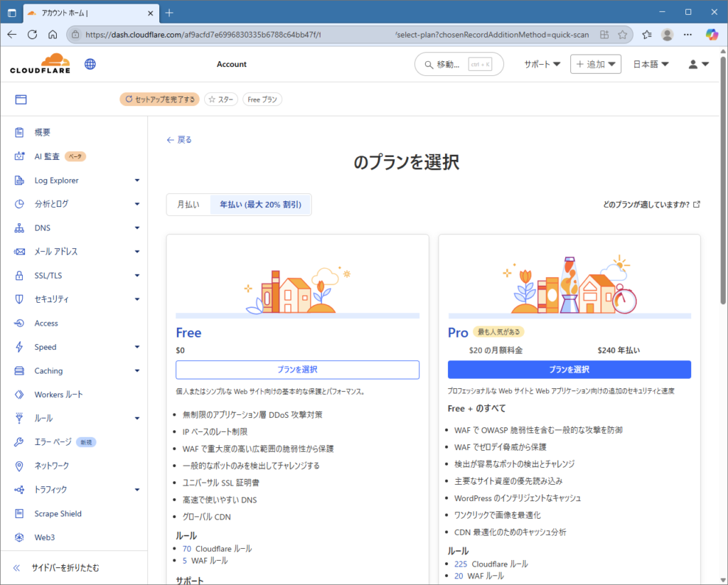The image size is (728, 585).
Task: Open the 概要 overview icon in sidebar
Action: [19, 132]
